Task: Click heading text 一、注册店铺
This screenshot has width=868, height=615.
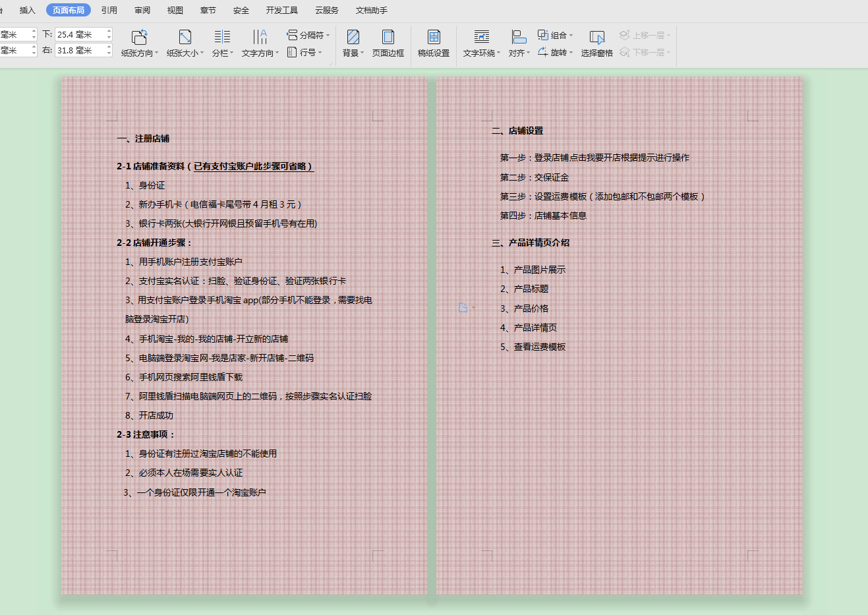Action: 143,138
